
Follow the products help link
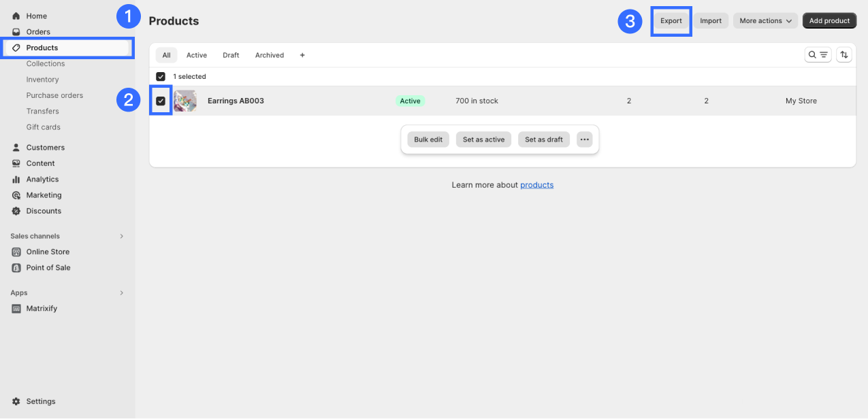coord(536,185)
